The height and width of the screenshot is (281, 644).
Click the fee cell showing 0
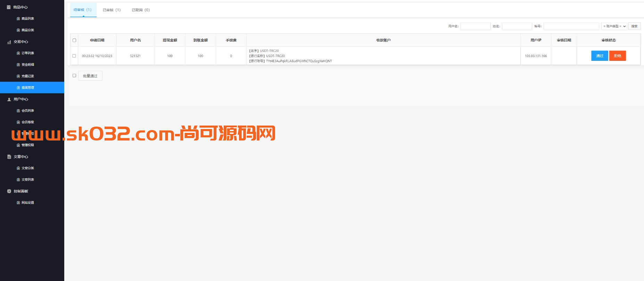click(231, 56)
